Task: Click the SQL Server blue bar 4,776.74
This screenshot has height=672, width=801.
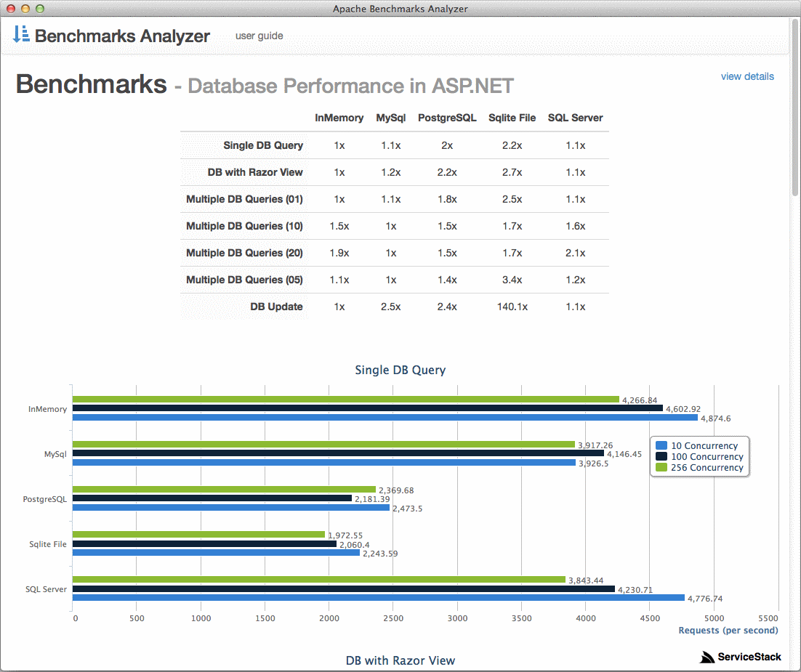Action: coord(379,597)
